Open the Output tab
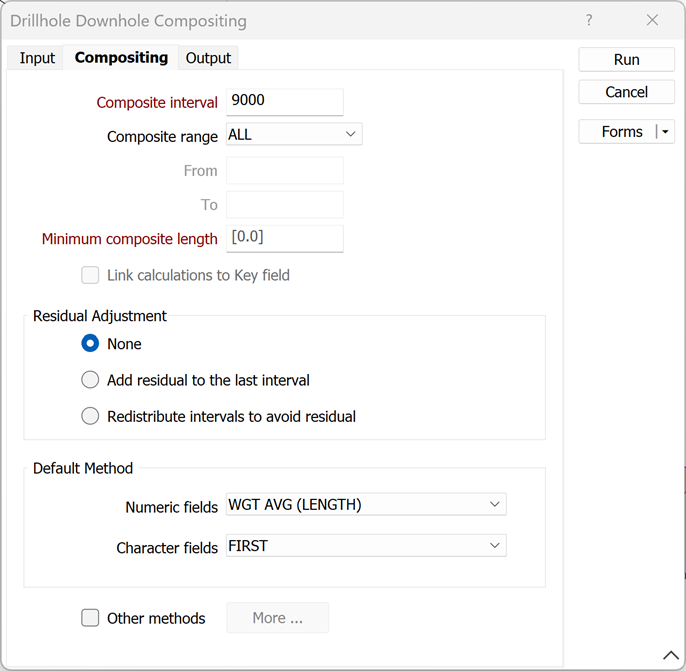This screenshot has width=686, height=671. 208,58
